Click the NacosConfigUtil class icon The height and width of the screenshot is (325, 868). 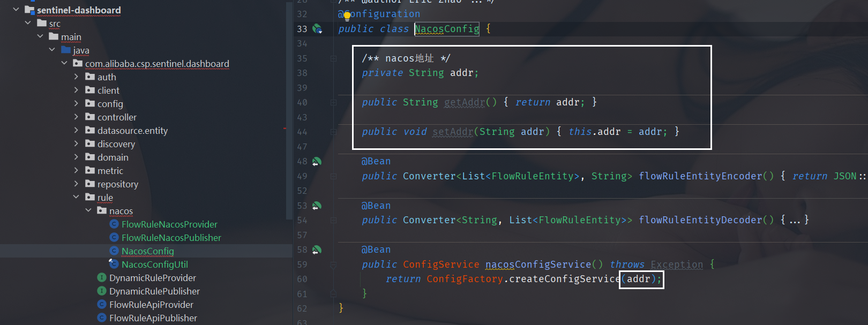coord(114,263)
